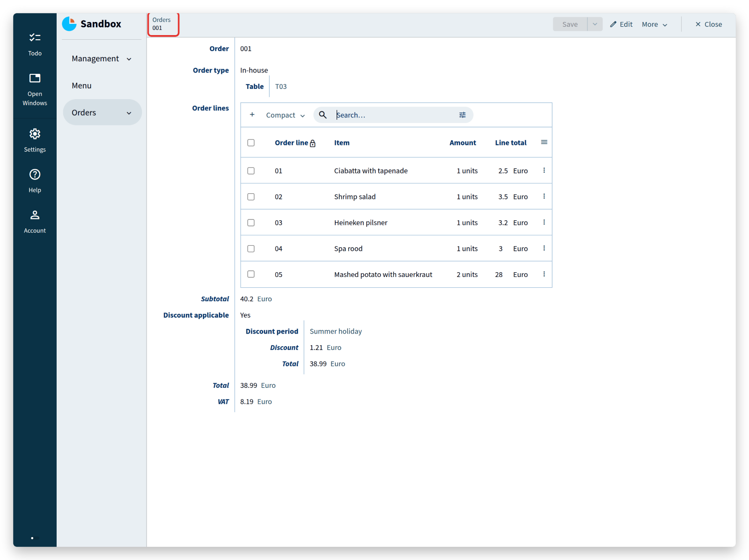Screen dimensions: 749x560
Task: Check order line 02 checkbox
Action: pyautogui.click(x=251, y=197)
